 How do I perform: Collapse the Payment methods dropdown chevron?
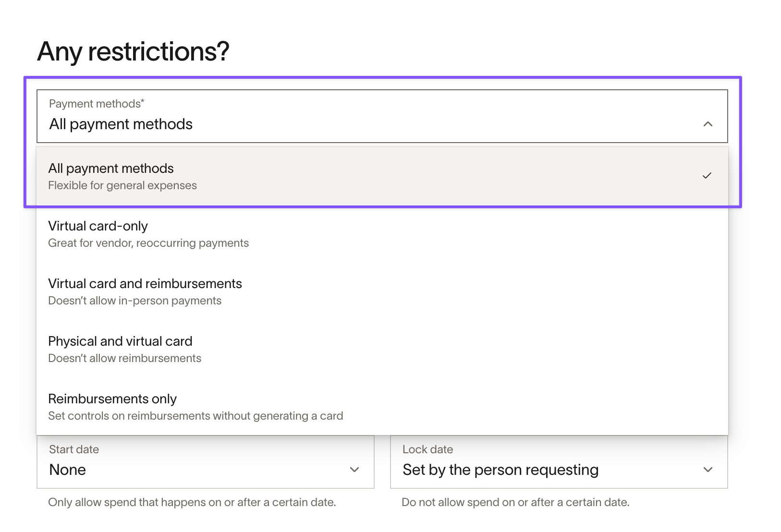pos(708,124)
